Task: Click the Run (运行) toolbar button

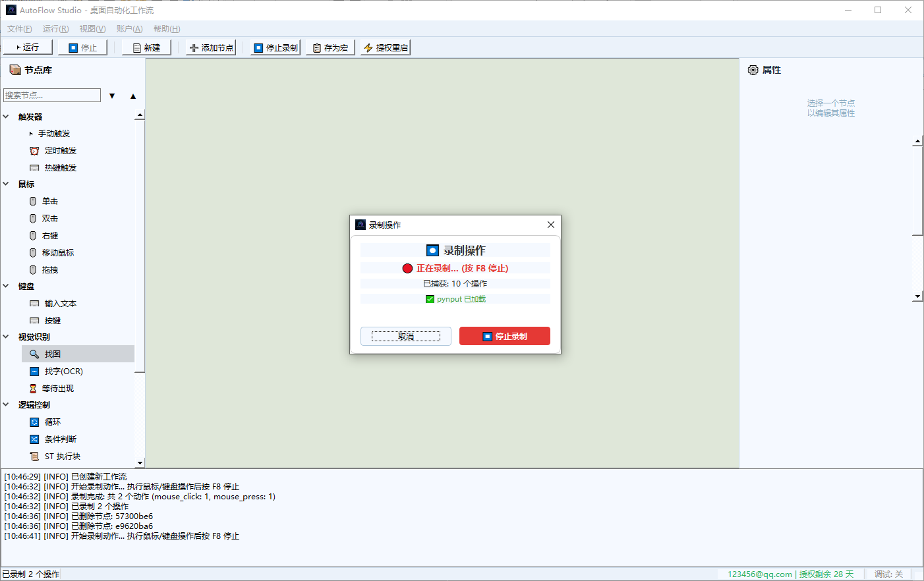Action: click(x=26, y=47)
